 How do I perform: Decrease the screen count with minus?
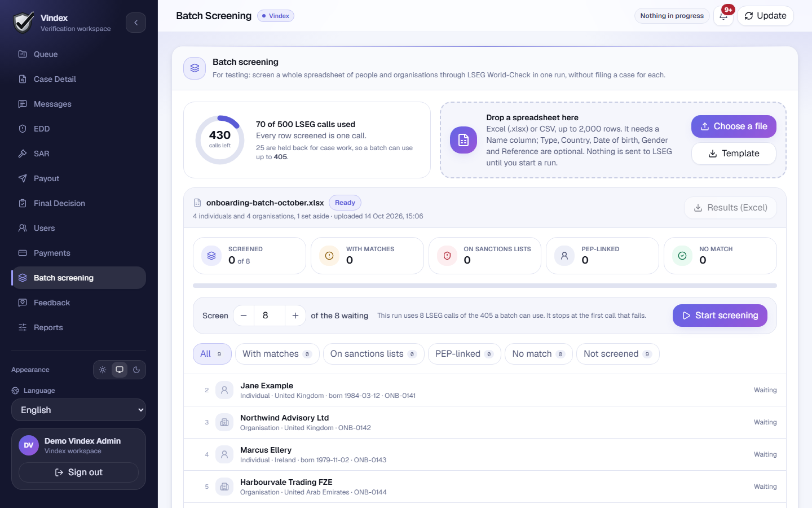244,316
